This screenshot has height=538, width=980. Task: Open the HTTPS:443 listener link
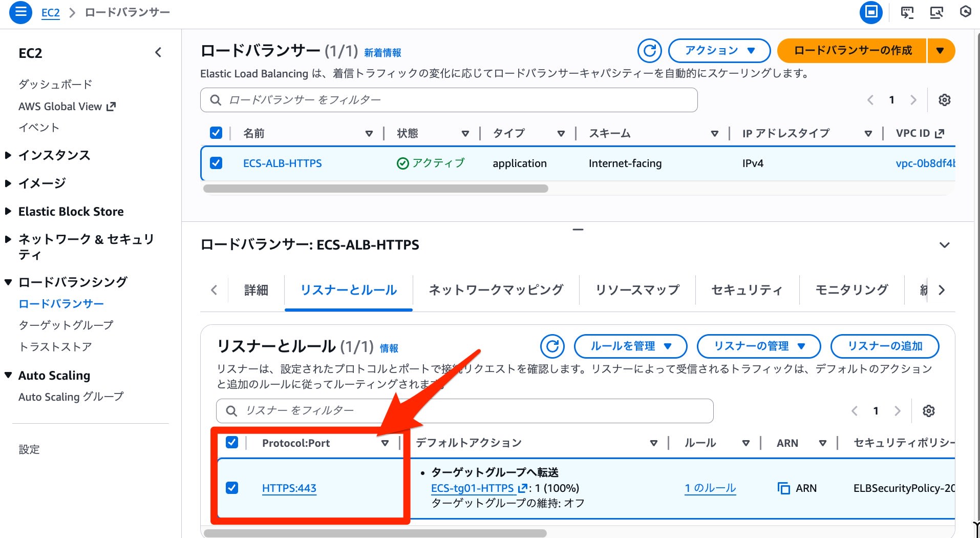[289, 488]
